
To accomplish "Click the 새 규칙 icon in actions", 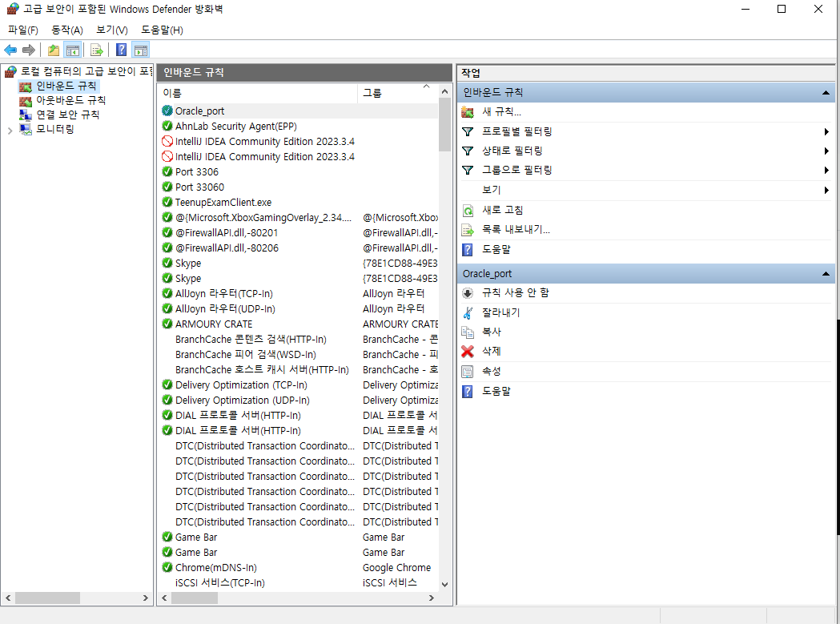I will [468, 112].
